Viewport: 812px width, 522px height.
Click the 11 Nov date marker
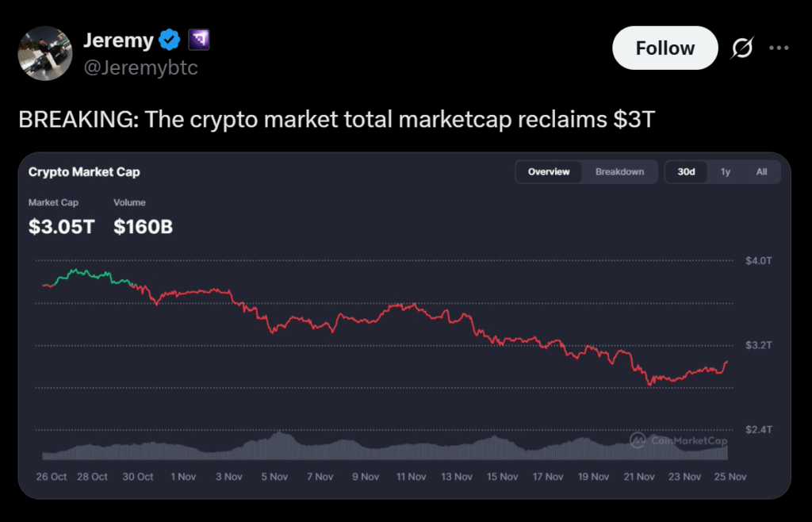pyautogui.click(x=412, y=477)
